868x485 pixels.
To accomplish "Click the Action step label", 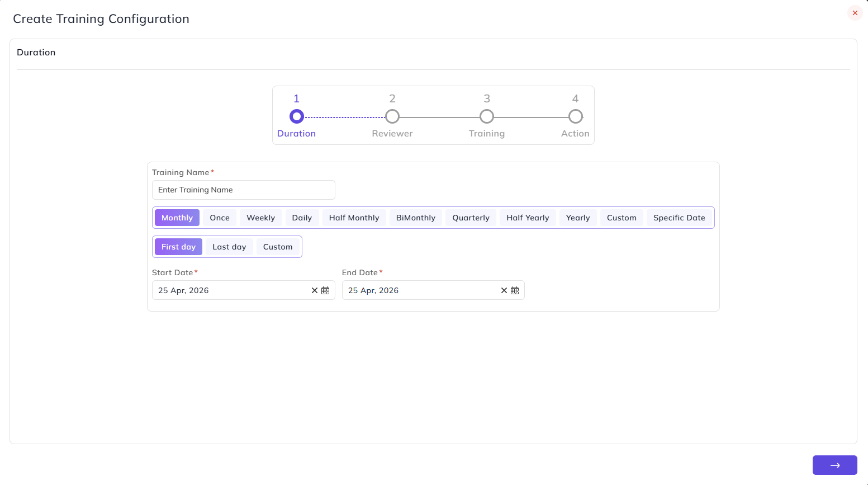I will (575, 133).
